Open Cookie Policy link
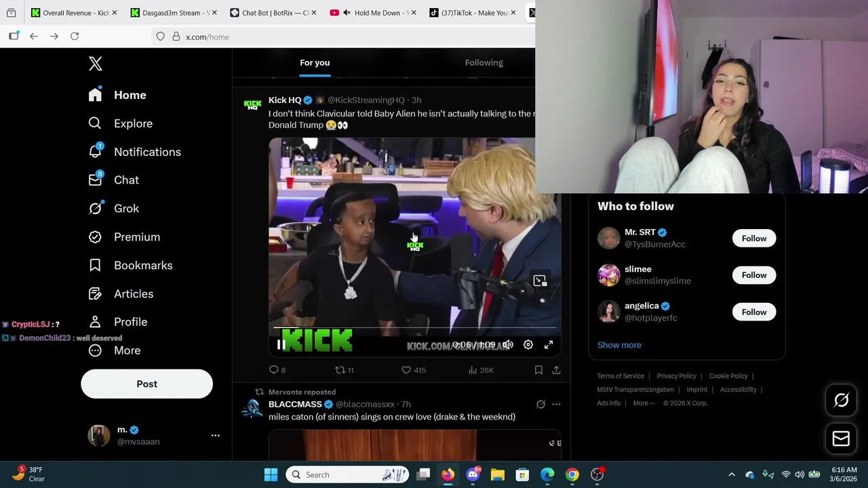 pos(728,376)
